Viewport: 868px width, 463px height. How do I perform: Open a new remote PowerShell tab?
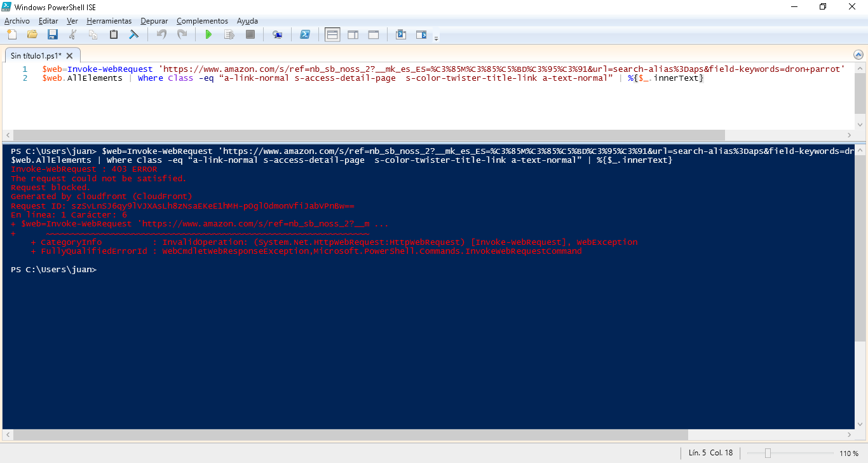[277, 34]
